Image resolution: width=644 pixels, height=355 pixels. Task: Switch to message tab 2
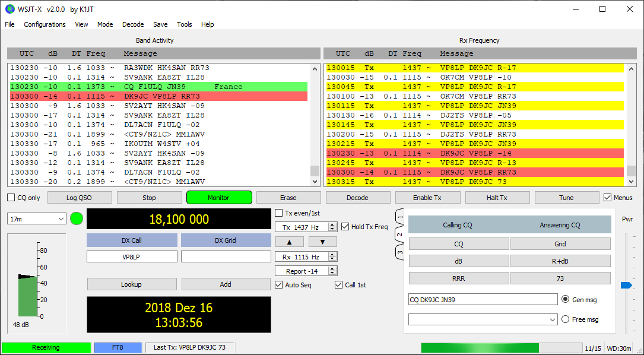click(x=401, y=234)
